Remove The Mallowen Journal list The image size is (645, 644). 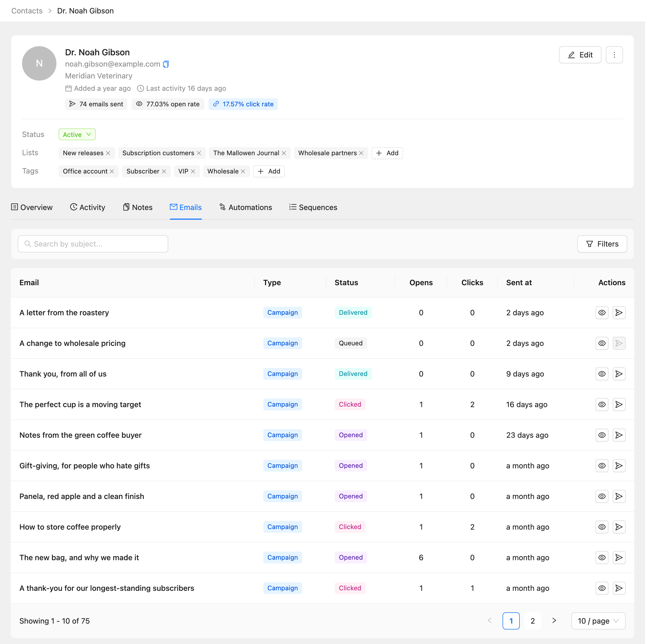coord(284,153)
